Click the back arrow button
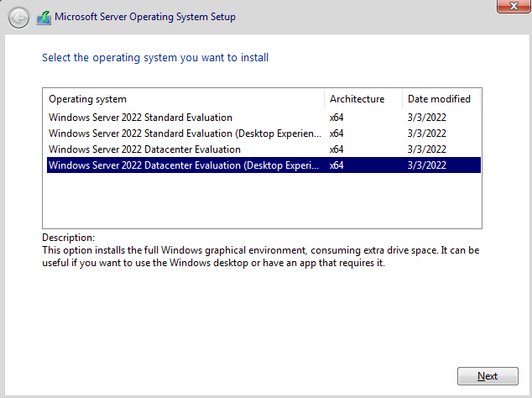Viewport: 532px width, 398px height. 18,18
